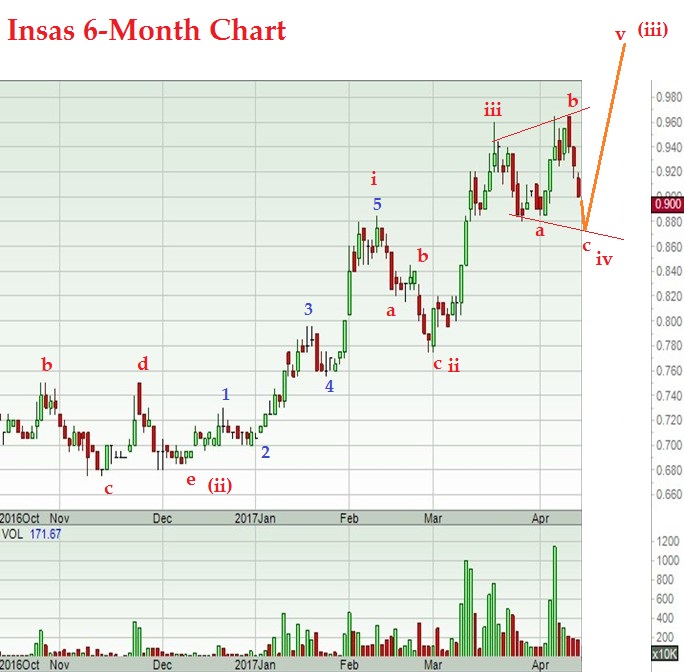Click the tallest April volume bar
Viewport: 684px width, 672px height.
(x=555, y=601)
